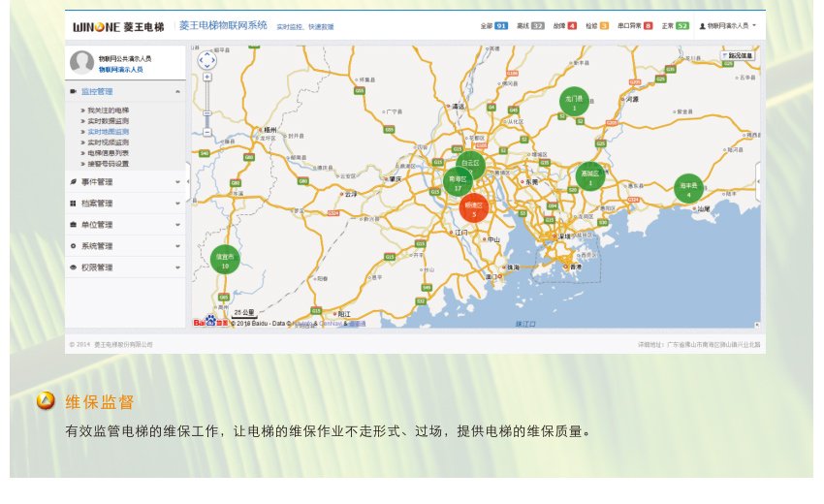
Task: Click the eye icon beside 权限管理
Action: [x=73, y=268]
